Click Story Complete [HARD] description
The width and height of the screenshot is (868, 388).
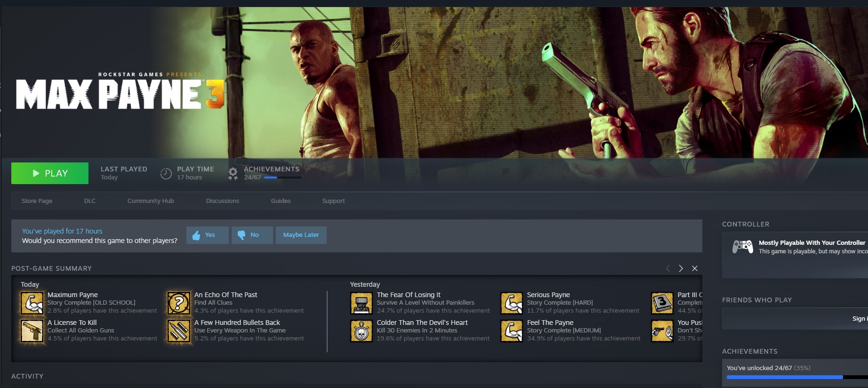[x=560, y=303]
